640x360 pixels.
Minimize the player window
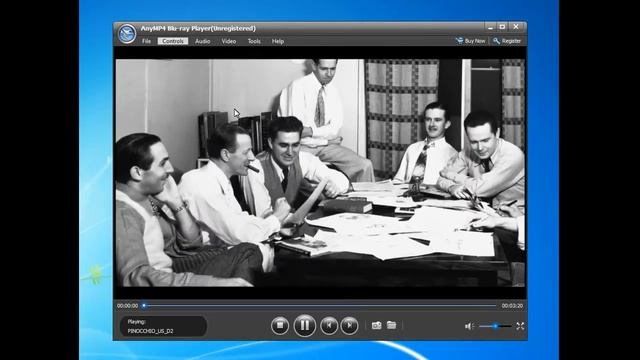click(x=490, y=27)
